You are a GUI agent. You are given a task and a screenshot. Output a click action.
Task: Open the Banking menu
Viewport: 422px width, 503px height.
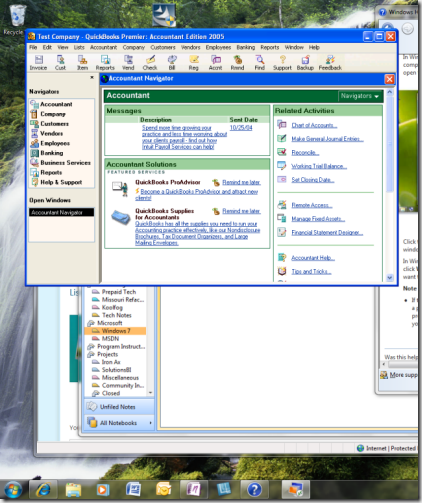[246, 47]
